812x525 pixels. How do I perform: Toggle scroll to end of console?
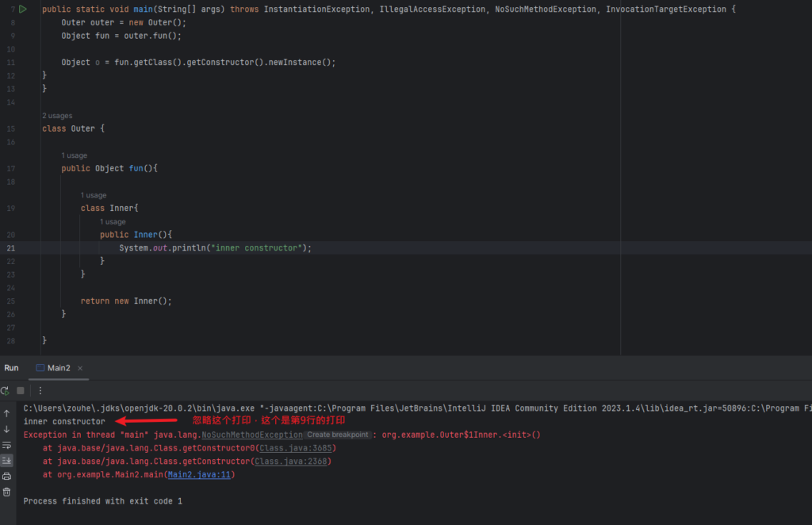click(6, 460)
